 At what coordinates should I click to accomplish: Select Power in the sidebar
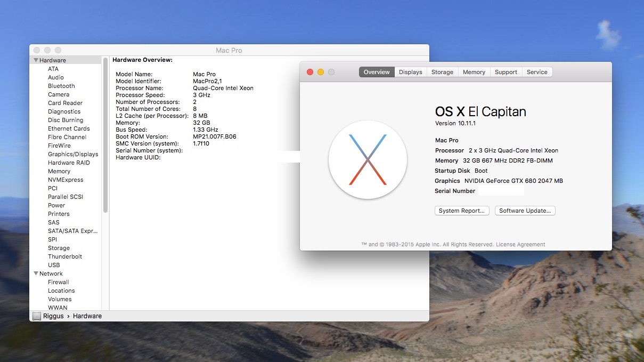[x=56, y=205]
